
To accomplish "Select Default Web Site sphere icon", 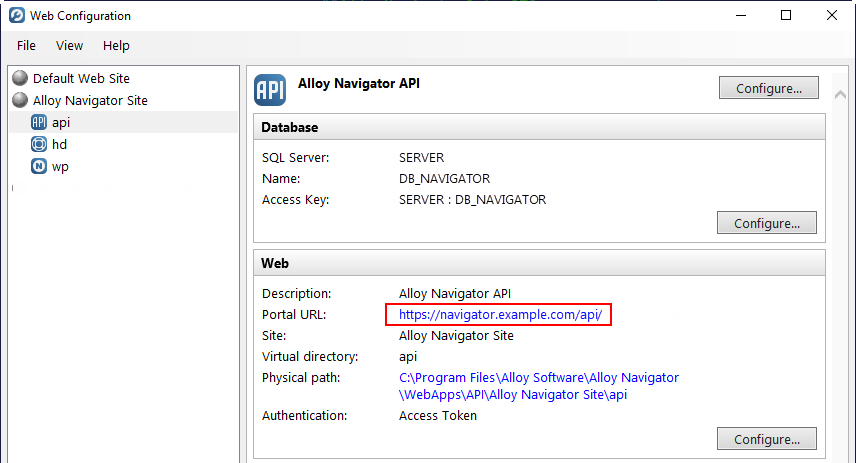I will (x=20, y=78).
